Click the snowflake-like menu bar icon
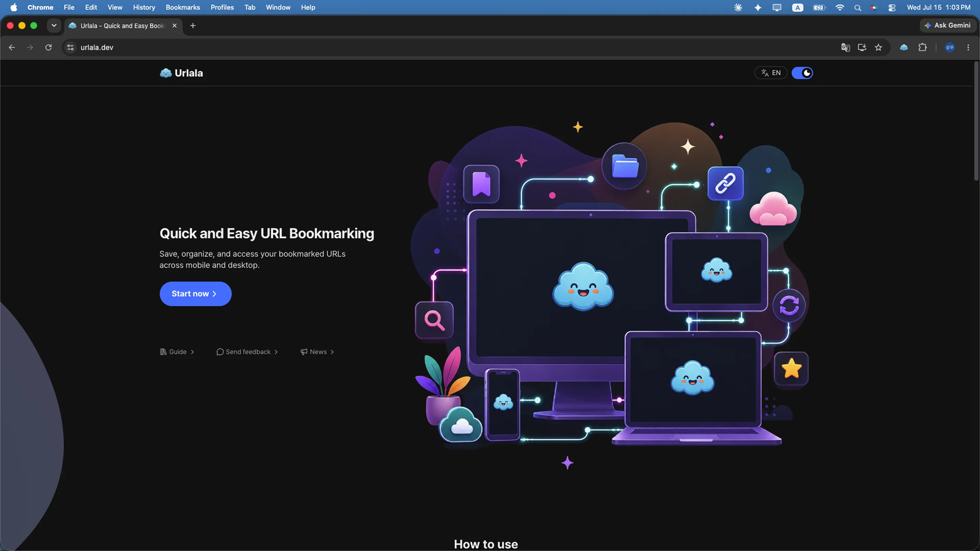980x551 pixels. [738, 7]
